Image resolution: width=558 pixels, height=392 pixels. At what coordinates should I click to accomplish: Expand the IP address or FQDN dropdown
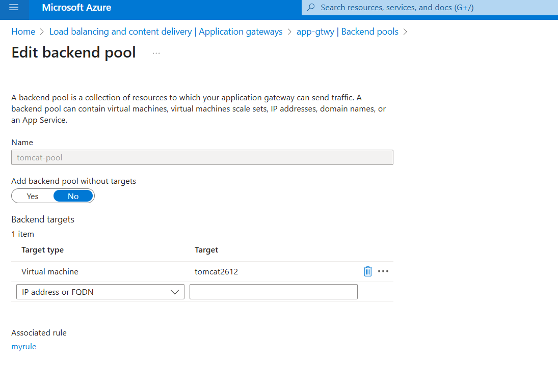tap(100, 292)
